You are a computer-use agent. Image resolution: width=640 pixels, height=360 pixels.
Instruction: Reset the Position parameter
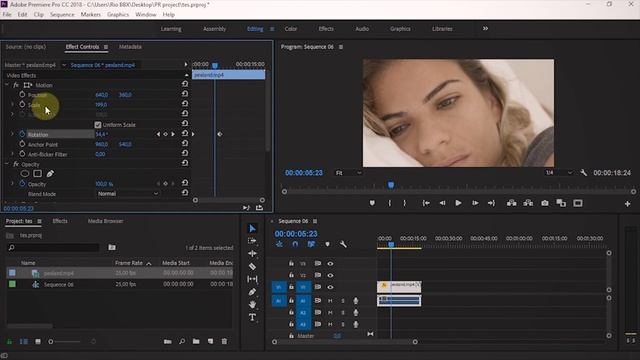point(185,94)
